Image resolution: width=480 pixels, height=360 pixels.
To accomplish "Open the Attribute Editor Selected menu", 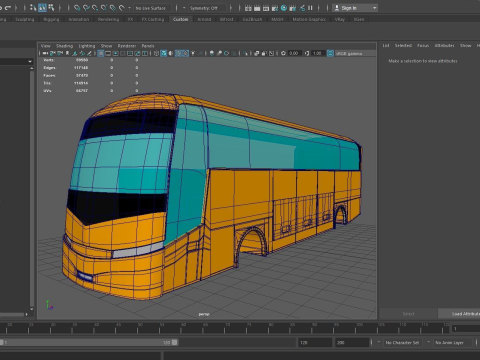I will [403, 45].
